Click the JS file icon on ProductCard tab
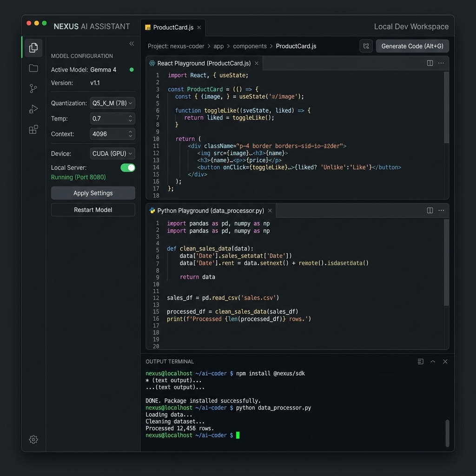476x476 pixels. [x=148, y=27]
